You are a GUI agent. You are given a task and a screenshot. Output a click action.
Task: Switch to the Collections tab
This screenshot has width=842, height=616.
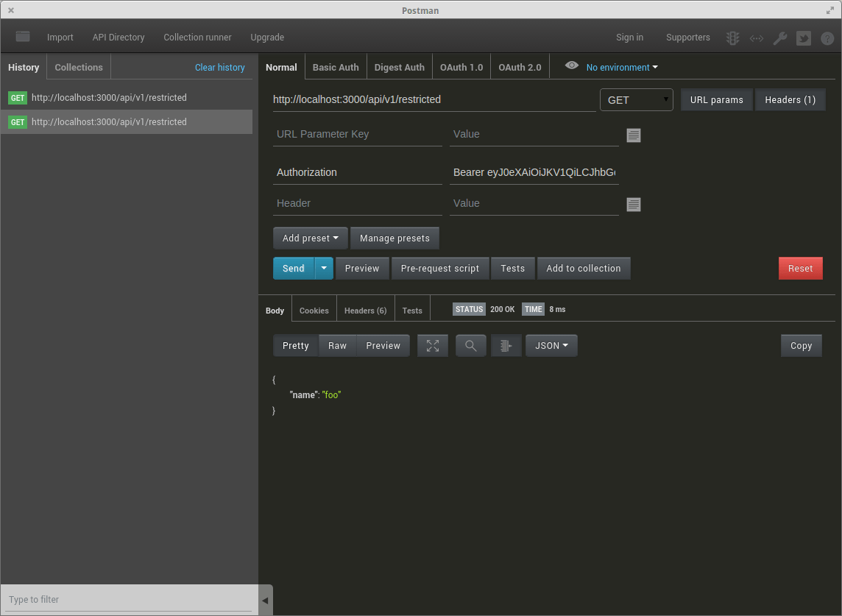[x=79, y=68]
